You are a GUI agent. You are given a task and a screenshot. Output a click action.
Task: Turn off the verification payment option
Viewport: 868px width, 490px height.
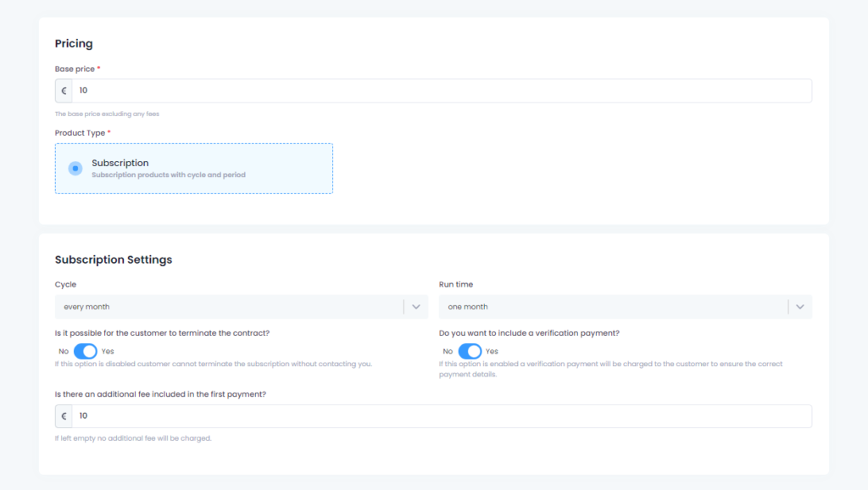click(x=471, y=350)
